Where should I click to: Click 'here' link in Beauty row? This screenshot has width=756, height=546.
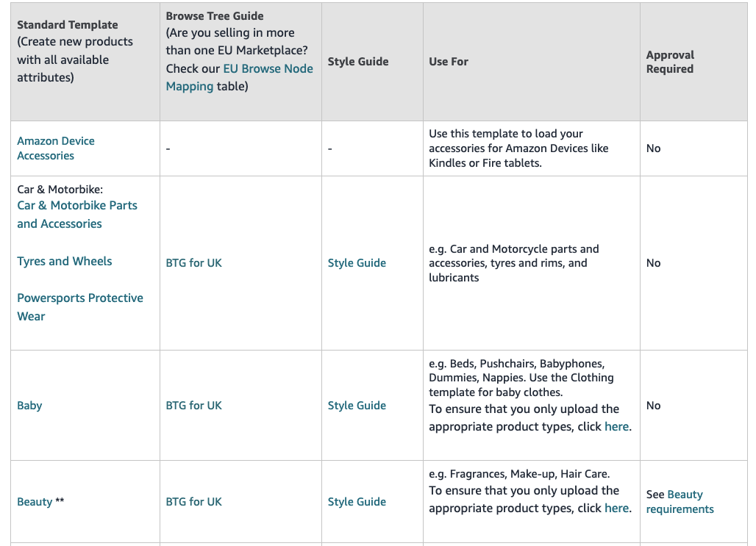tap(616, 509)
